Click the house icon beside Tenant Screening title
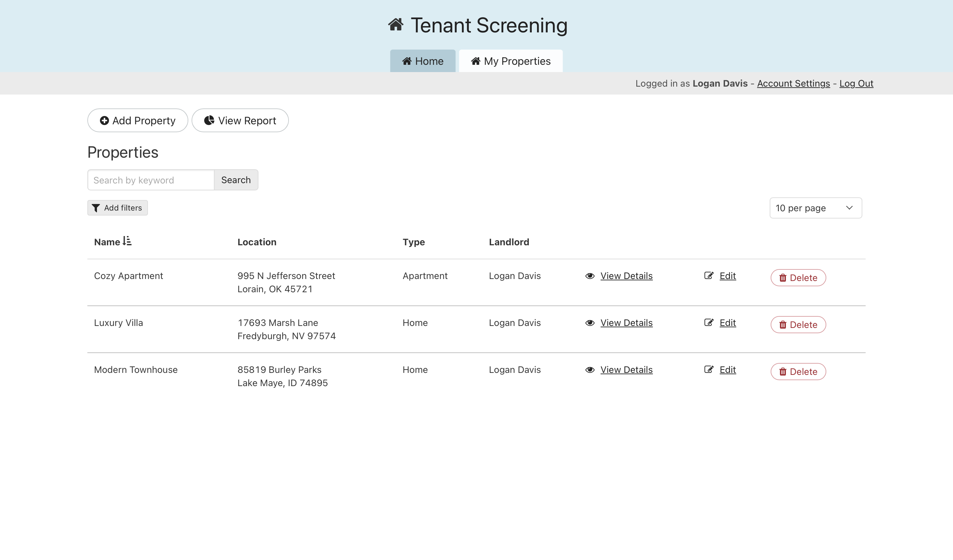This screenshot has height=560, width=953. click(x=395, y=25)
